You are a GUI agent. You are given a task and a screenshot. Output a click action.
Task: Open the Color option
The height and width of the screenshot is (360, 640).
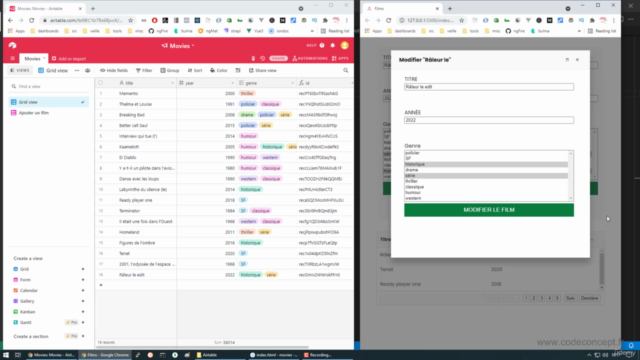pos(219,71)
